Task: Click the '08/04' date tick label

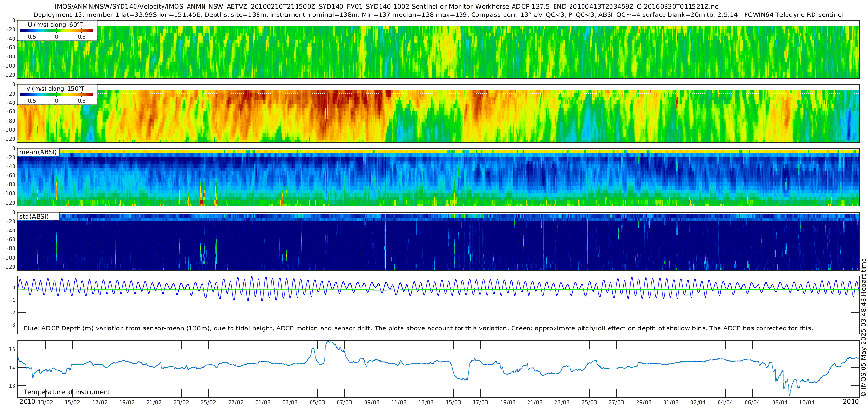Action: (x=780, y=402)
